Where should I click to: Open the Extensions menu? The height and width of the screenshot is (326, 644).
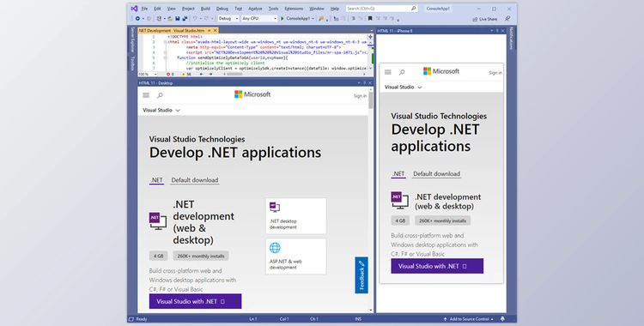pyautogui.click(x=294, y=9)
